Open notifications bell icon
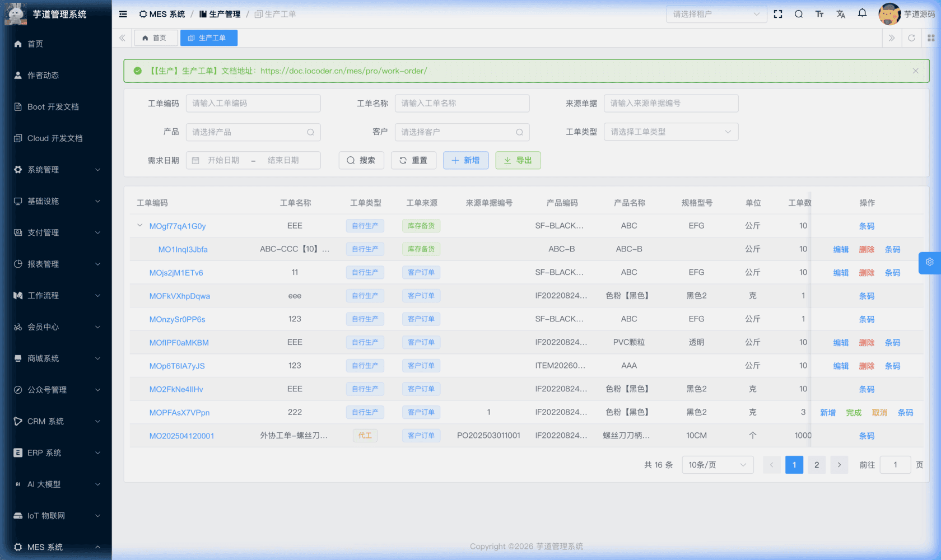Screen dimensions: 941x560 click(862, 13)
